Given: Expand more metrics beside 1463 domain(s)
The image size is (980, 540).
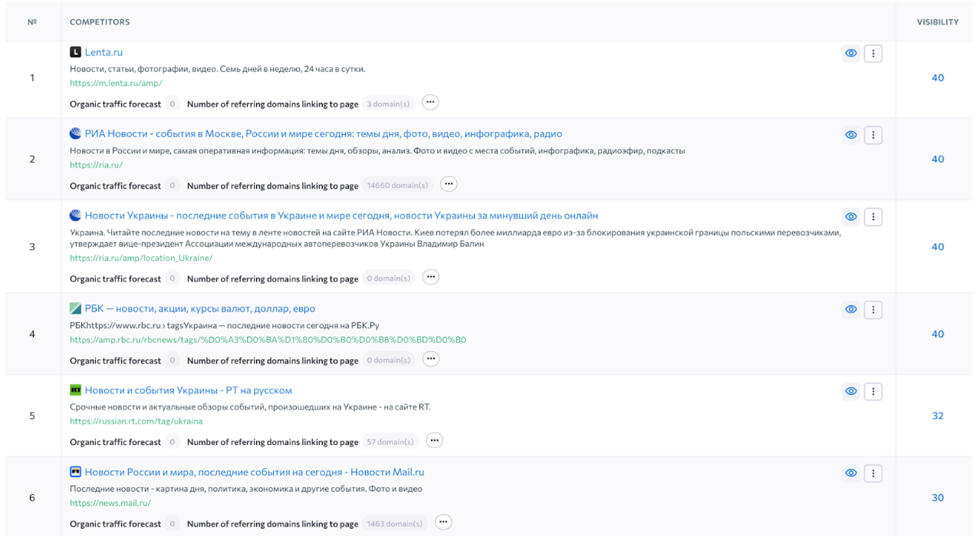Looking at the screenshot, I should click(x=442, y=523).
